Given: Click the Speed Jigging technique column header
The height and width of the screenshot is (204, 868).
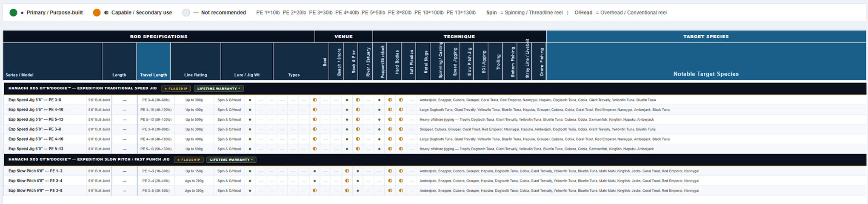Looking at the screenshot, I should coord(452,61).
